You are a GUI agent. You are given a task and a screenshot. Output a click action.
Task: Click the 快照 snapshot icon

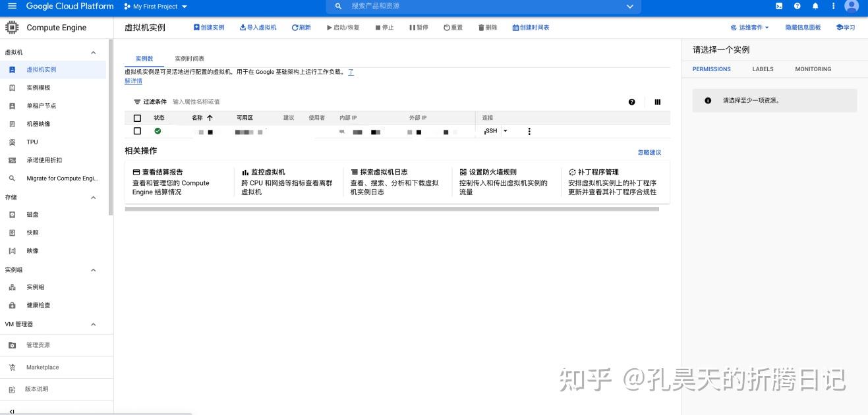coord(12,233)
